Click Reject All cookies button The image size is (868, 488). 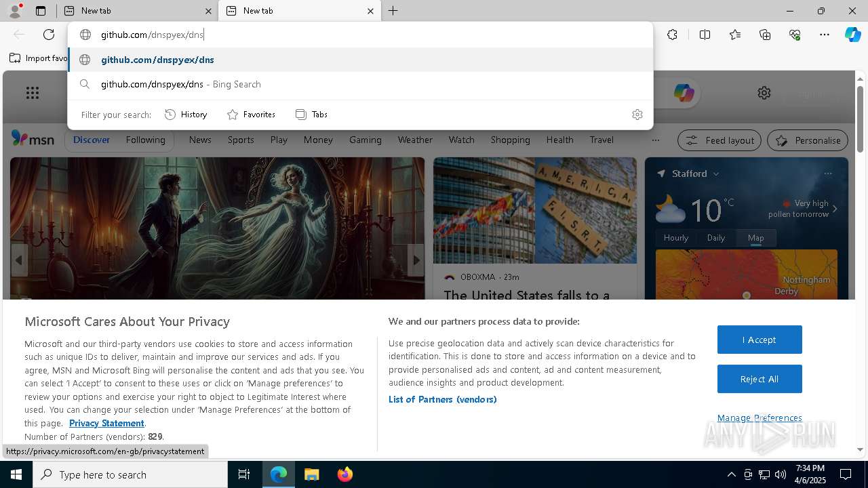759,379
